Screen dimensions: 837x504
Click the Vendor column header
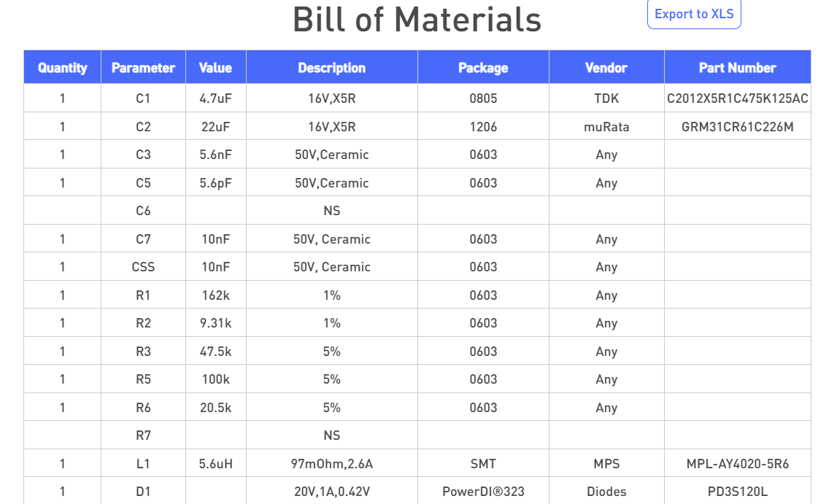[x=606, y=68]
